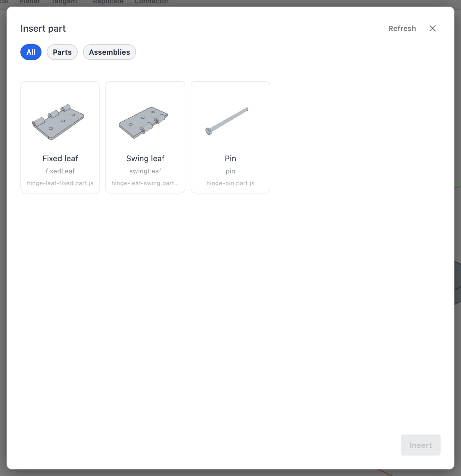Click the Insert button

pyautogui.click(x=420, y=445)
